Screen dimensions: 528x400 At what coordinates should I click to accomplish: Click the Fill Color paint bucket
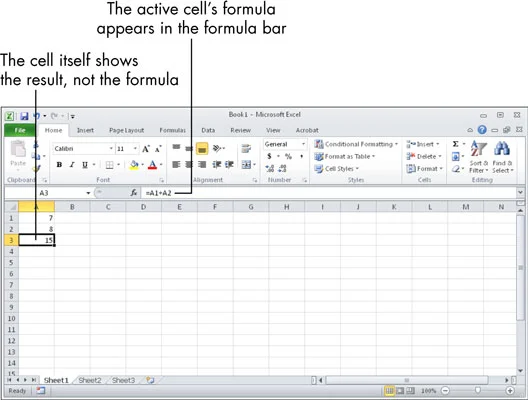point(134,165)
